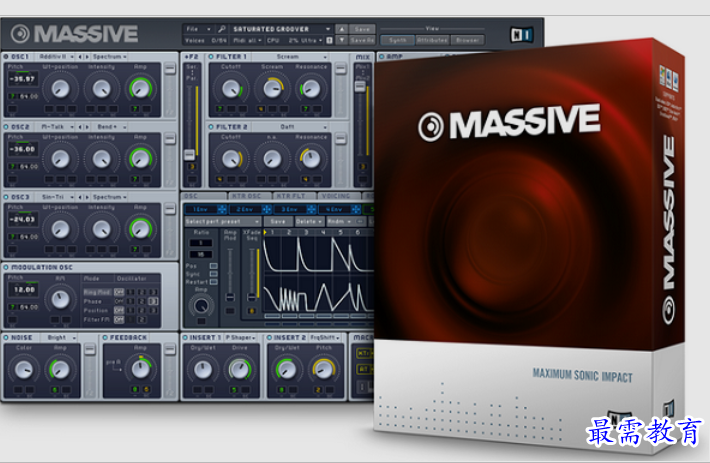Click OSC1 pitch value field

click(x=24, y=79)
